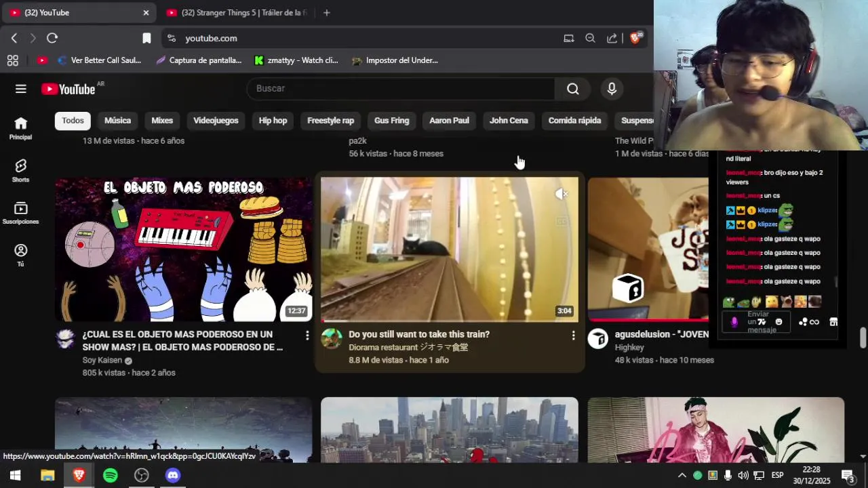Select the Todos filter chip

tap(73, 121)
